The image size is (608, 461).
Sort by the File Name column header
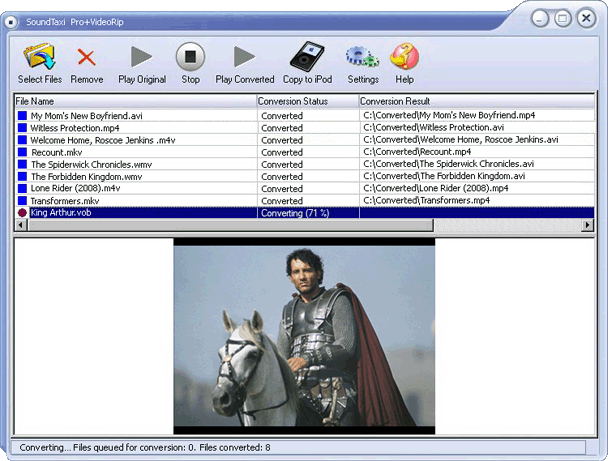[x=136, y=101]
